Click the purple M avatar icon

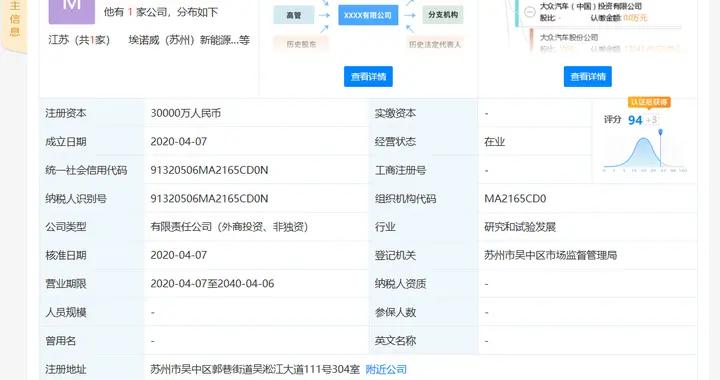click(72, 11)
